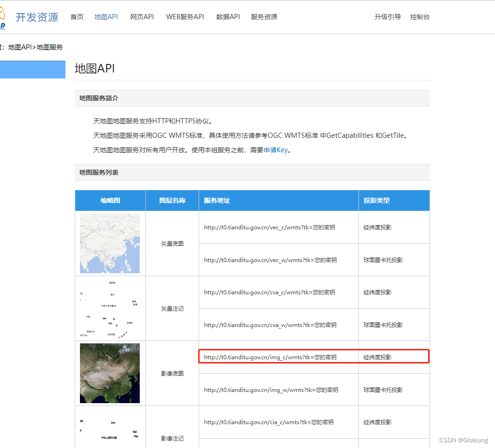Image resolution: width=495 pixels, height=448 pixels.
Task: Click the blue highlighted sidebar item
Action: (33, 70)
